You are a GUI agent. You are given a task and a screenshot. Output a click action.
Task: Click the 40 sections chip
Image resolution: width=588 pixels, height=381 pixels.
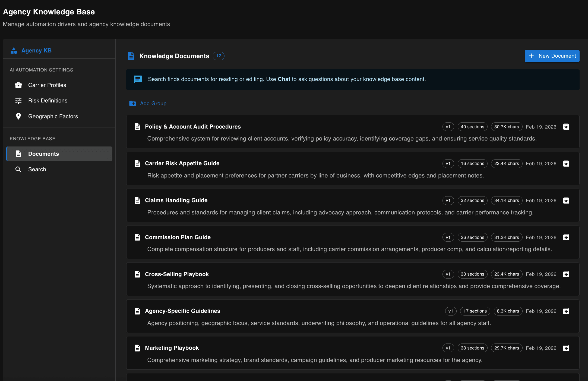pos(472,127)
